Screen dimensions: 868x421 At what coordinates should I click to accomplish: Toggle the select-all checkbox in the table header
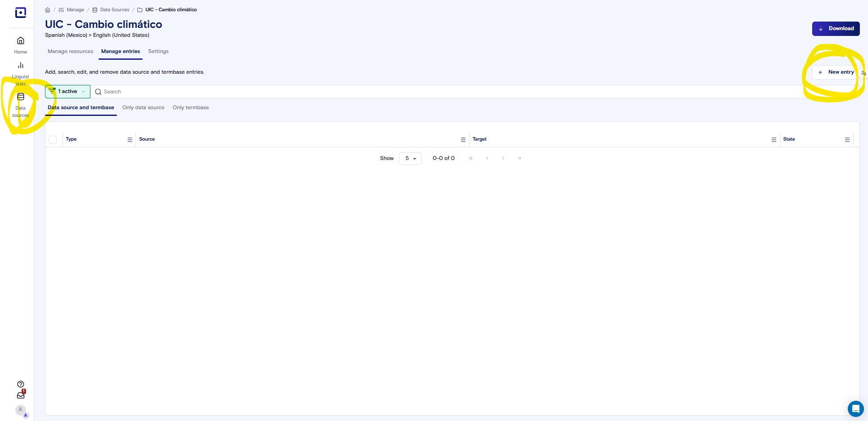pos(53,139)
